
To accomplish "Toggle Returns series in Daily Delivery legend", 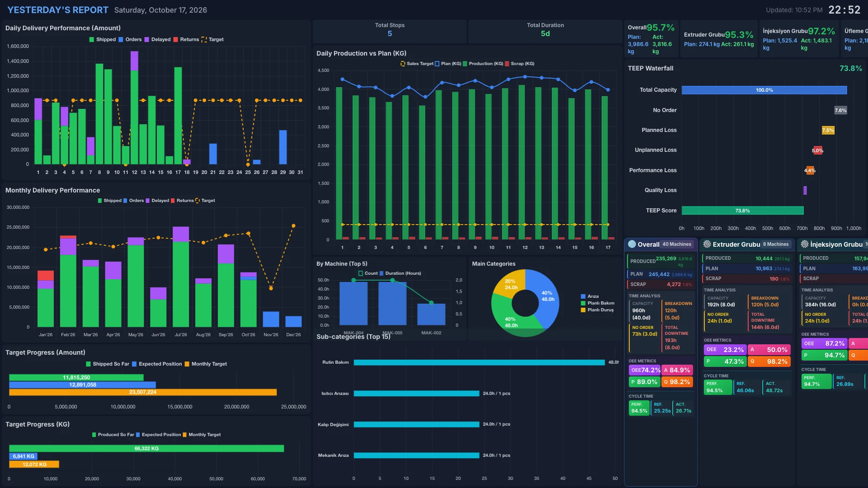I will point(186,40).
